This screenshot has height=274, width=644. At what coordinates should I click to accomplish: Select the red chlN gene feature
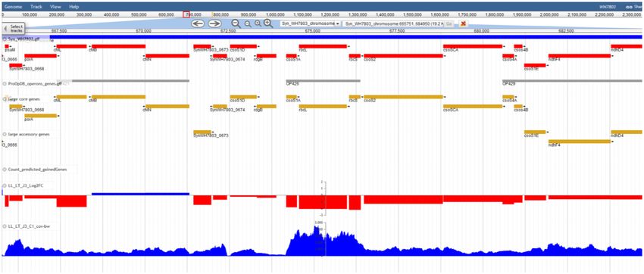pyautogui.click(x=167, y=56)
